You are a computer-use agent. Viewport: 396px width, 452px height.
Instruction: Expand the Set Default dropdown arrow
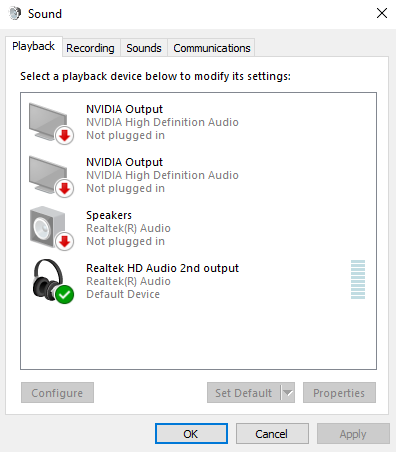coord(288,393)
